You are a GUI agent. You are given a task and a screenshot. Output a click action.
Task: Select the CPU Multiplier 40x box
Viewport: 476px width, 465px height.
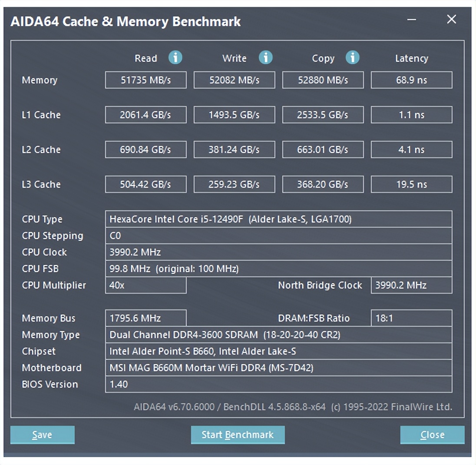pyautogui.click(x=145, y=285)
